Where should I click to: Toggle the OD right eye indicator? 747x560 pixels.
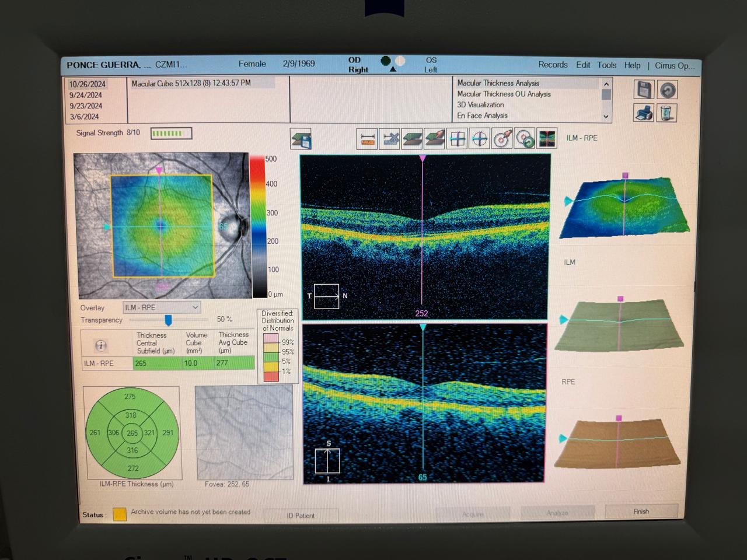point(385,61)
